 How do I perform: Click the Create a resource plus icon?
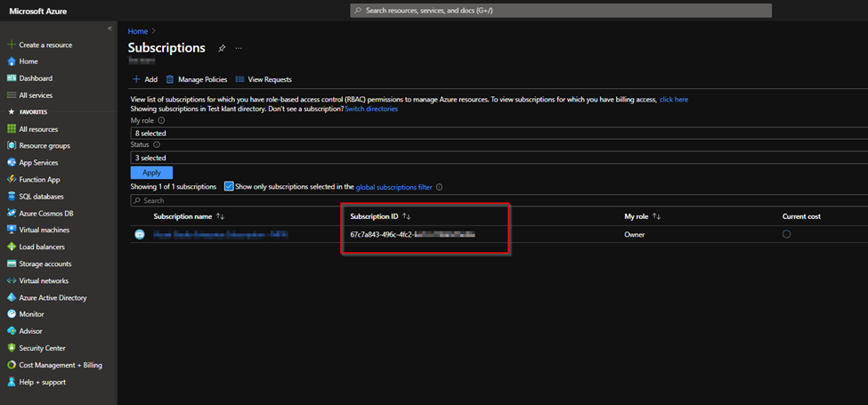point(11,45)
